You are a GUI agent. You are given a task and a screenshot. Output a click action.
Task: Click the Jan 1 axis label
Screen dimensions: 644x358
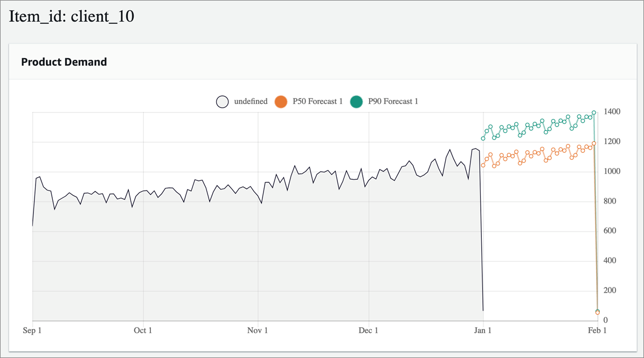pos(482,330)
